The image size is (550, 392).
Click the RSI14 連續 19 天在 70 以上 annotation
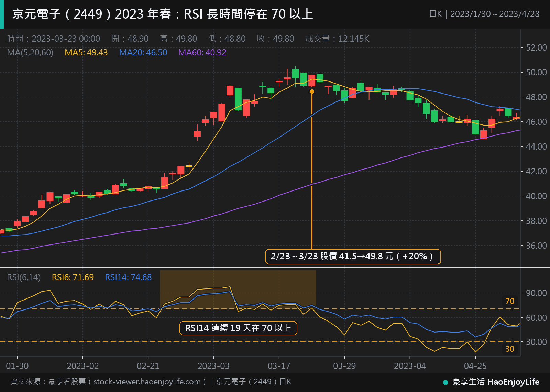tap(238, 328)
